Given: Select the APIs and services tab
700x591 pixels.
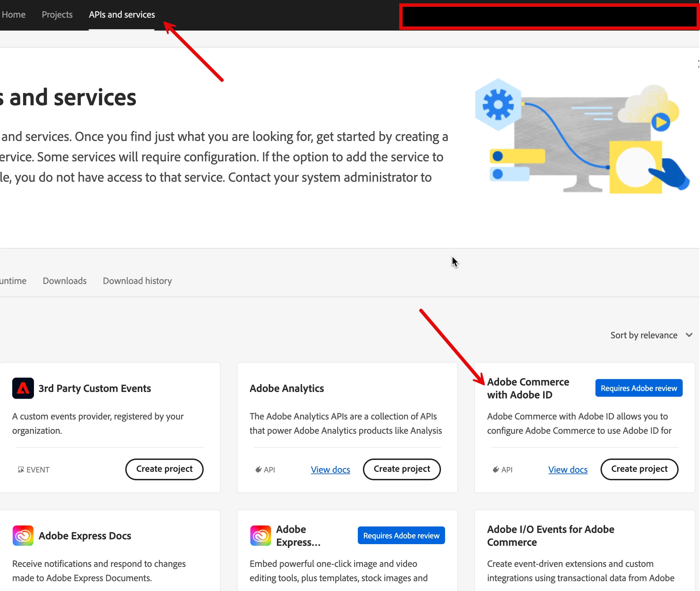Looking at the screenshot, I should pos(122,15).
